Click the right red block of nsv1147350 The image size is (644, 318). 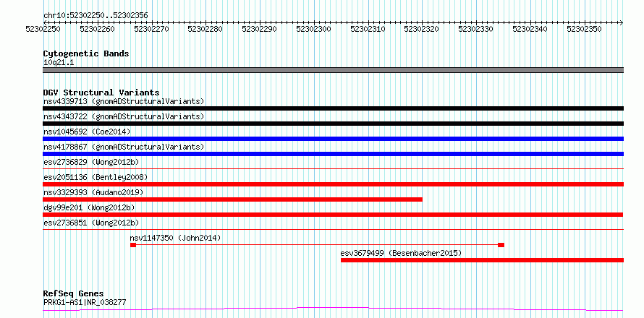(x=501, y=245)
